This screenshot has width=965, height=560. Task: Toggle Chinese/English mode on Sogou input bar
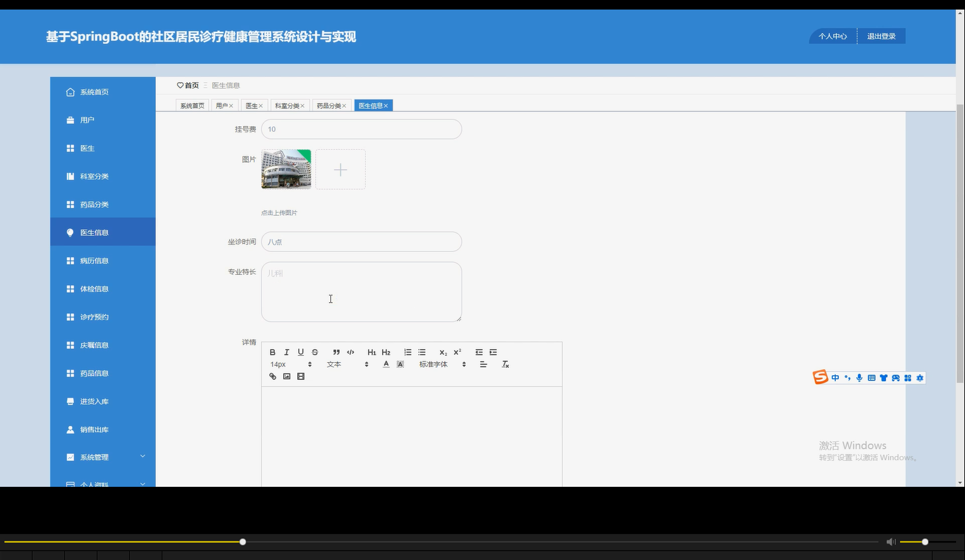click(835, 377)
